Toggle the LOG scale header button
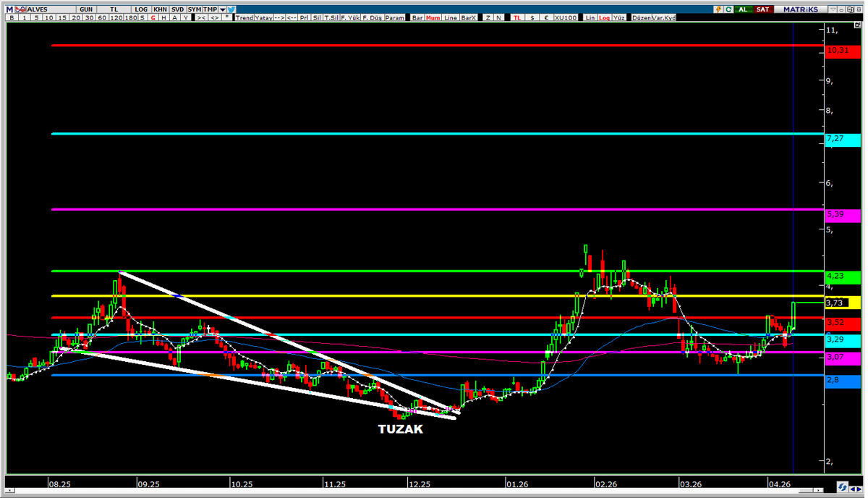Viewport: 868px width, 498px height. click(x=141, y=9)
